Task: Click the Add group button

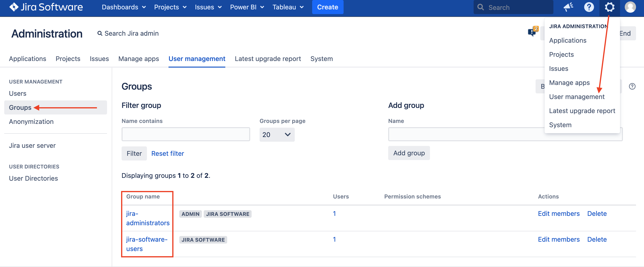Action: 409,153
